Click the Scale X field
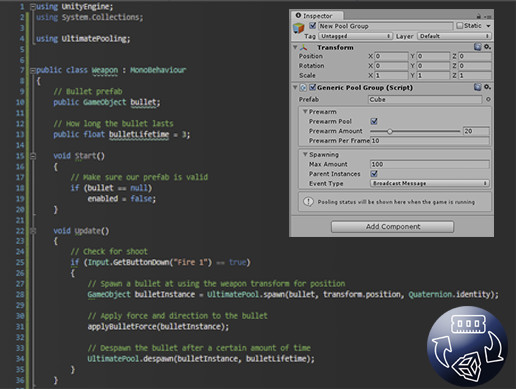 pyautogui.click(x=391, y=75)
